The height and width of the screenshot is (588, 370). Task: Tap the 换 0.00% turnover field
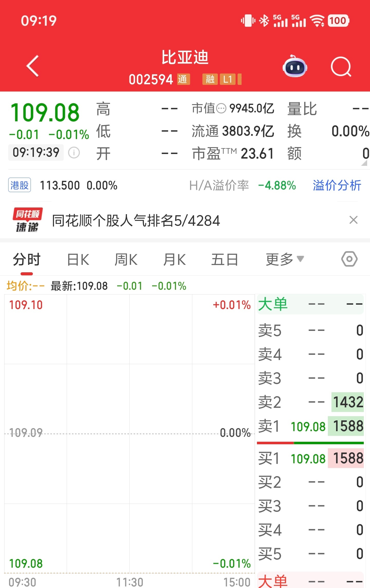point(328,131)
